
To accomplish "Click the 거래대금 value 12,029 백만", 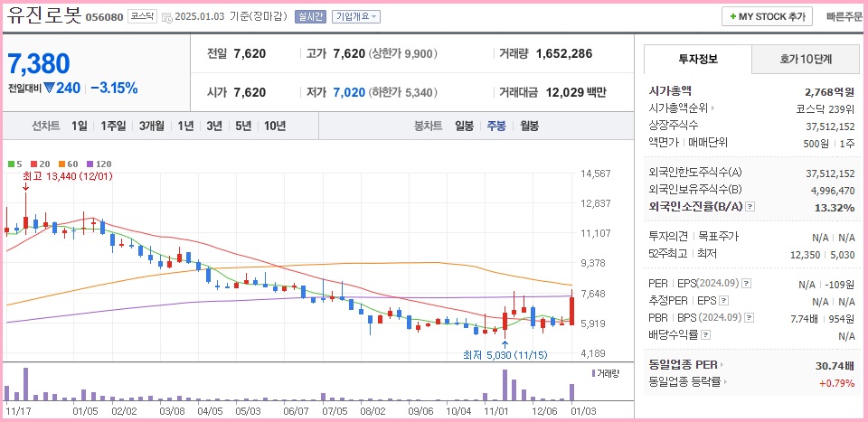I will click(x=576, y=92).
